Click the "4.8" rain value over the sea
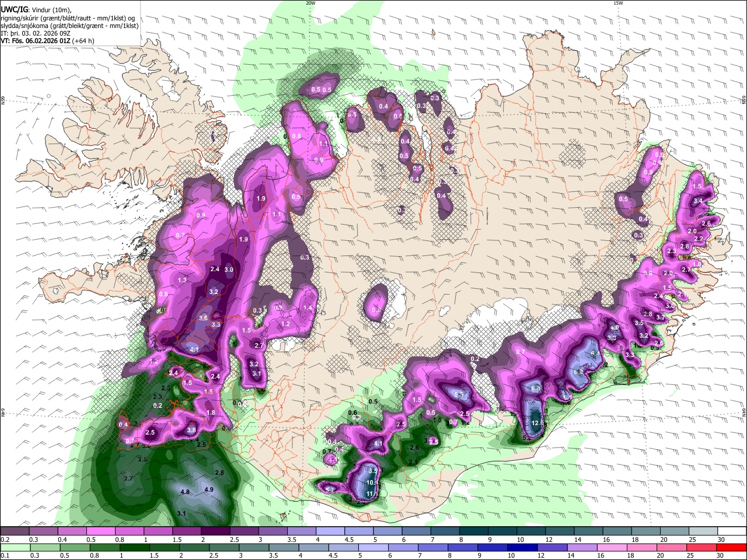Screen dimensions: 747x560 (x=185, y=492)
